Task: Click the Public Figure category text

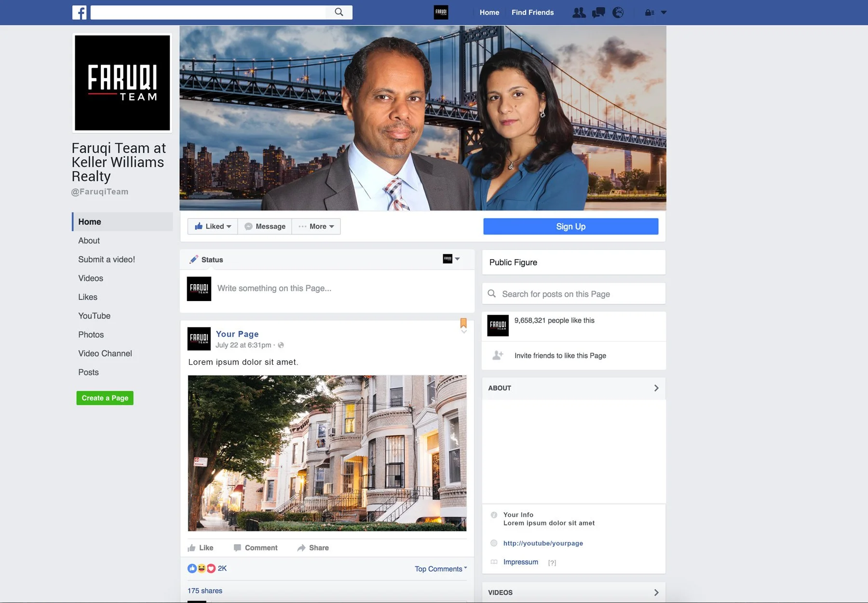Action: [513, 262]
